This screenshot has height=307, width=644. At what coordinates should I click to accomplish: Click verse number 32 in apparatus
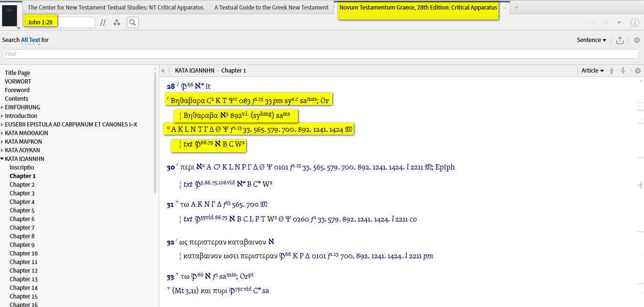(171, 243)
